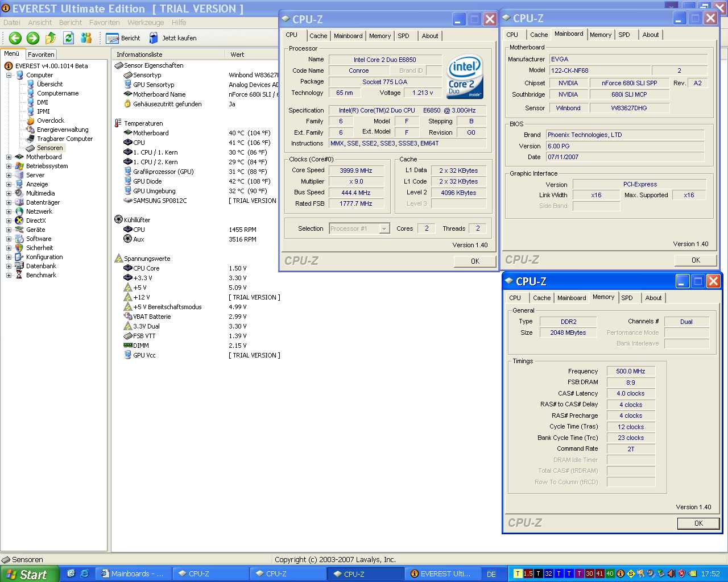Click the Core Speed value 3999.9 MHz

pos(356,171)
